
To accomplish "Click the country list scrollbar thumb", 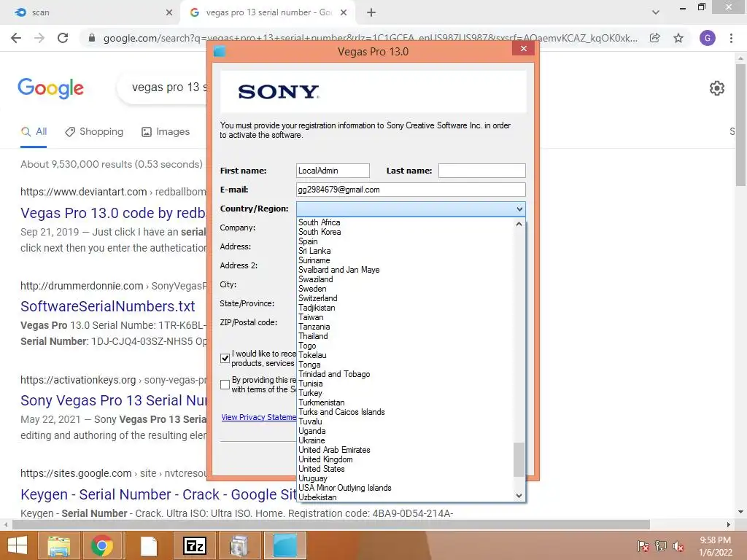I will tap(519, 459).
